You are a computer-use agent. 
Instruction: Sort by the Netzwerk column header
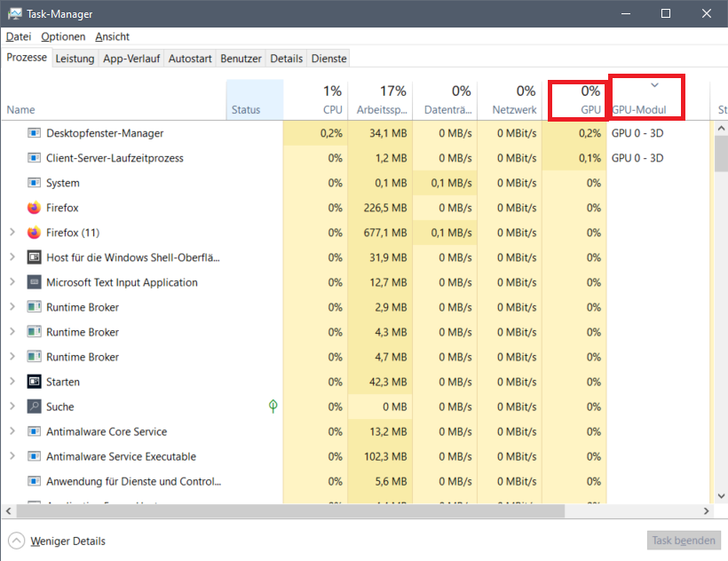[x=510, y=99]
